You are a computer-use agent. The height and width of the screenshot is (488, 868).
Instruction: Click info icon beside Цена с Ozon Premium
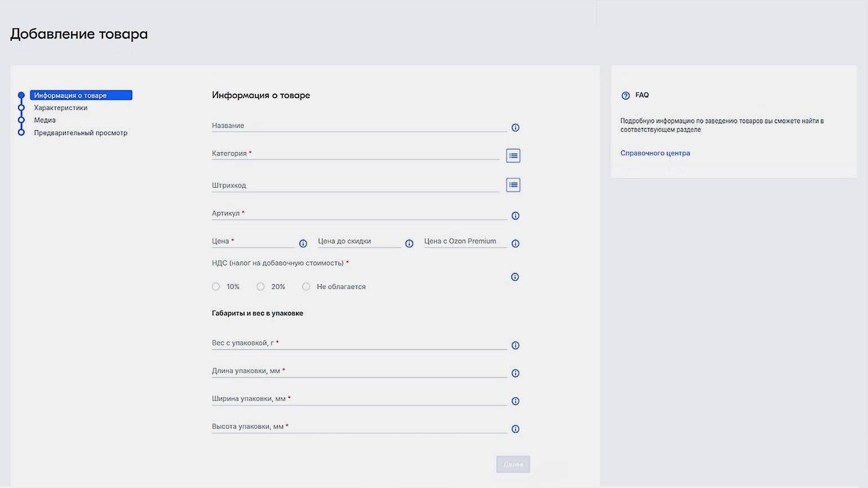tap(515, 244)
